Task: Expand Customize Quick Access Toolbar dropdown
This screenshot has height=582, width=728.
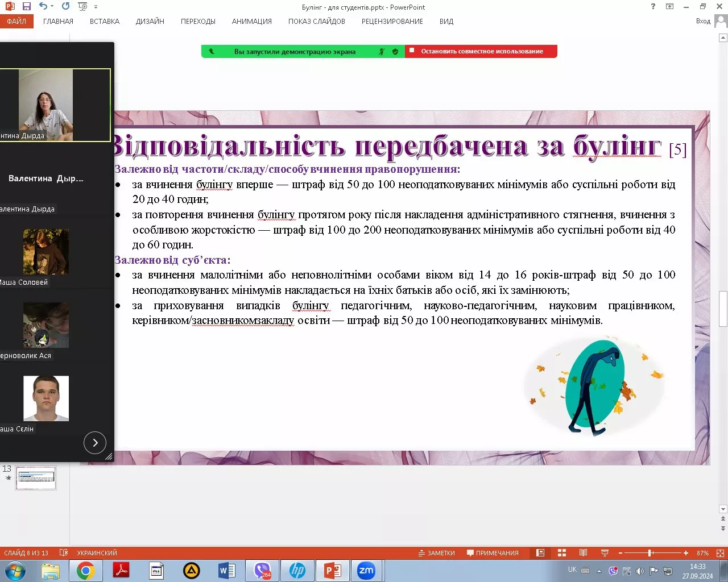Action: point(96,7)
